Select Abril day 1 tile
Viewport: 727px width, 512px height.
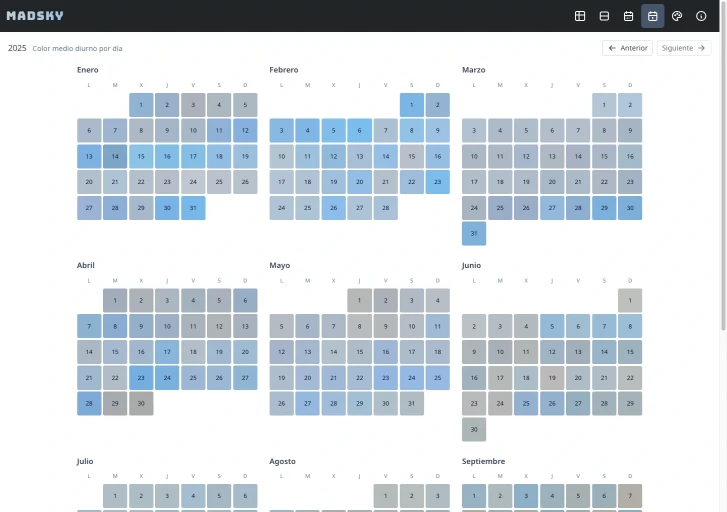tap(115, 301)
